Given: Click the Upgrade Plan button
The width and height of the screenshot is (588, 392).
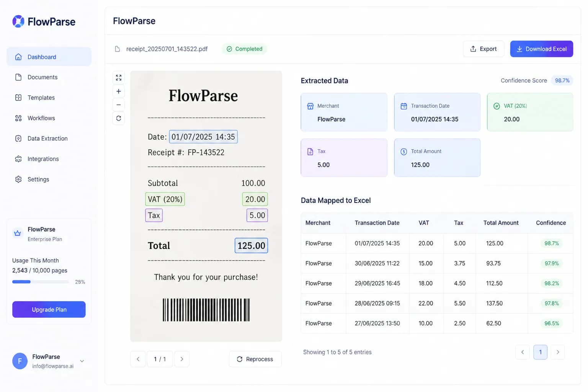Looking at the screenshot, I should click(49, 309).
